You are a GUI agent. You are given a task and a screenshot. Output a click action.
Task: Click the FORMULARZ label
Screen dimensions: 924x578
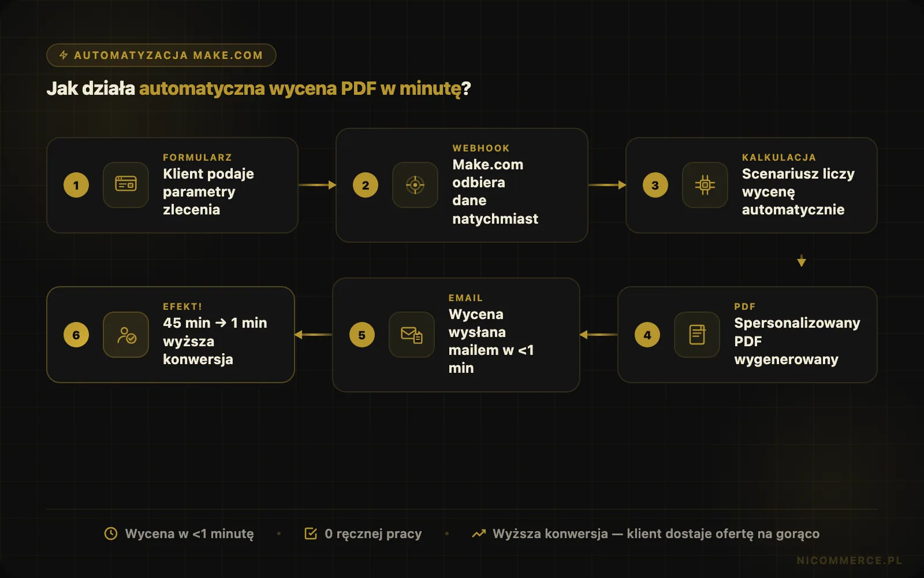(198, 157)
